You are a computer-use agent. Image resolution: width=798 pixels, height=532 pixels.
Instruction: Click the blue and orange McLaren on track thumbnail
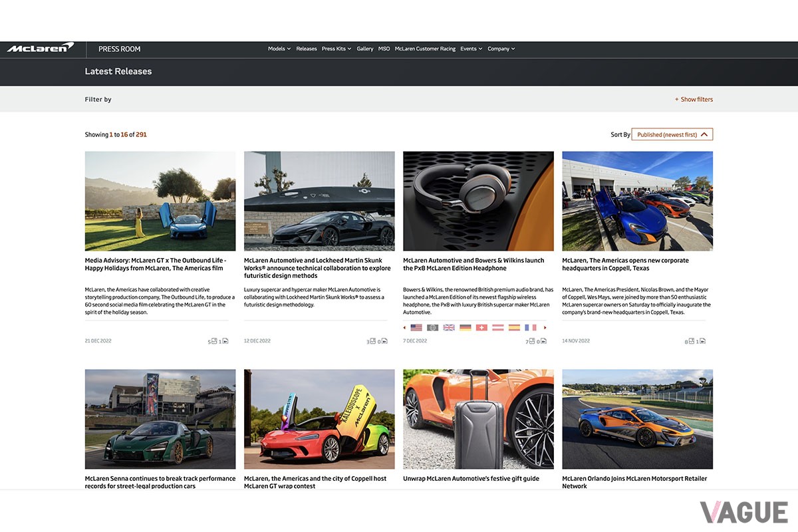[637, 419]
